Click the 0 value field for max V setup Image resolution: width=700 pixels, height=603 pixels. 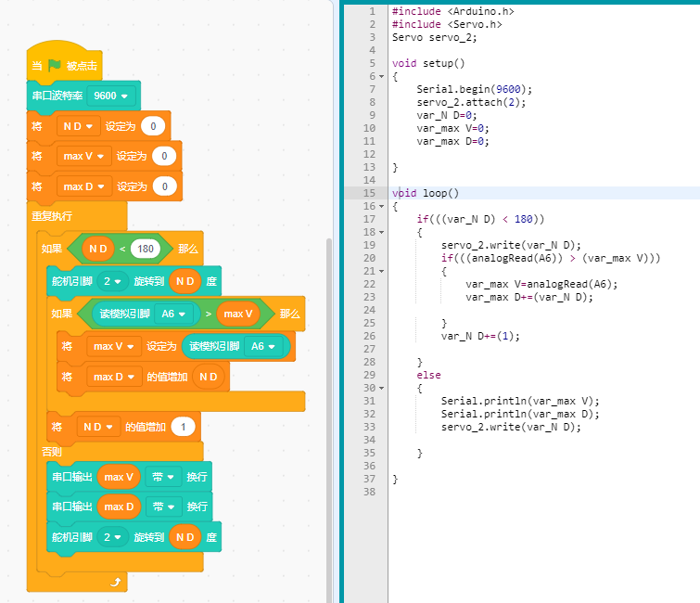click(x=164, y=156)
